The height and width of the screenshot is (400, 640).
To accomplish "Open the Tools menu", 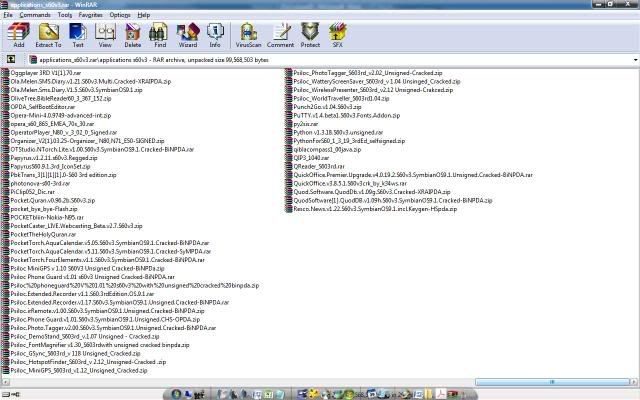I will point(64,15).
